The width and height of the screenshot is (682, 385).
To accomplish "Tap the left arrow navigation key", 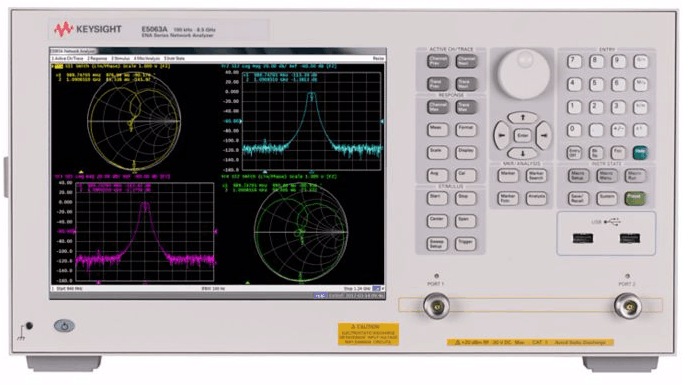I will click(x=501, y=135).
